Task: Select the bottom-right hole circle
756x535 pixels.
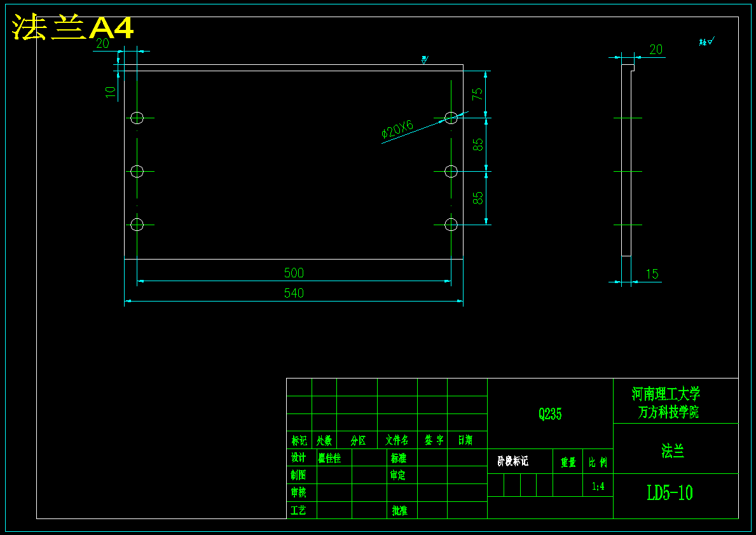Action: pos(451,225)
